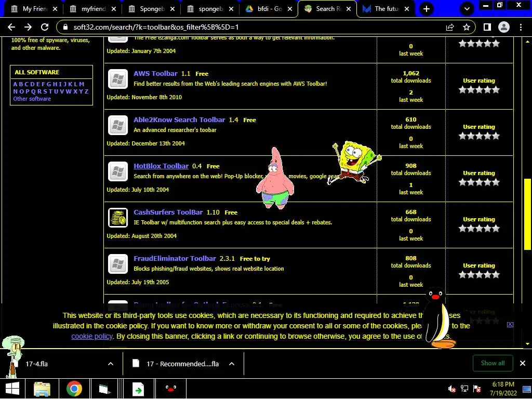Close the cookie banner with [X]

(510, 324)
